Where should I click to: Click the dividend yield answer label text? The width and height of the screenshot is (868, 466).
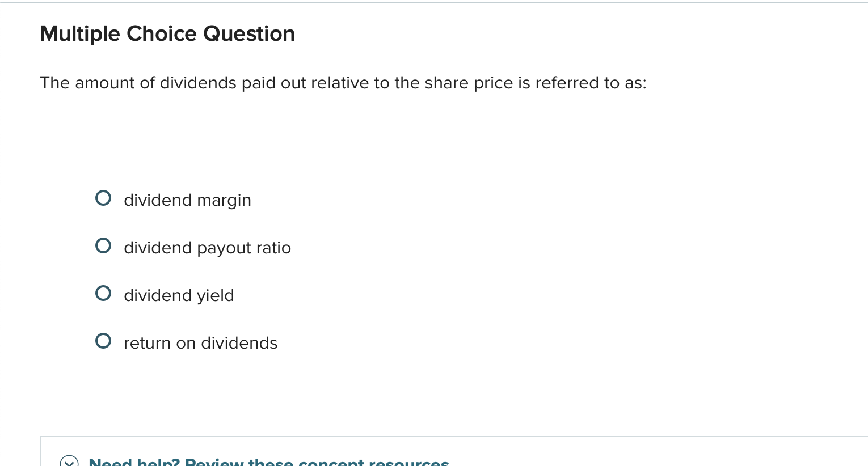(x=179, y=295)
